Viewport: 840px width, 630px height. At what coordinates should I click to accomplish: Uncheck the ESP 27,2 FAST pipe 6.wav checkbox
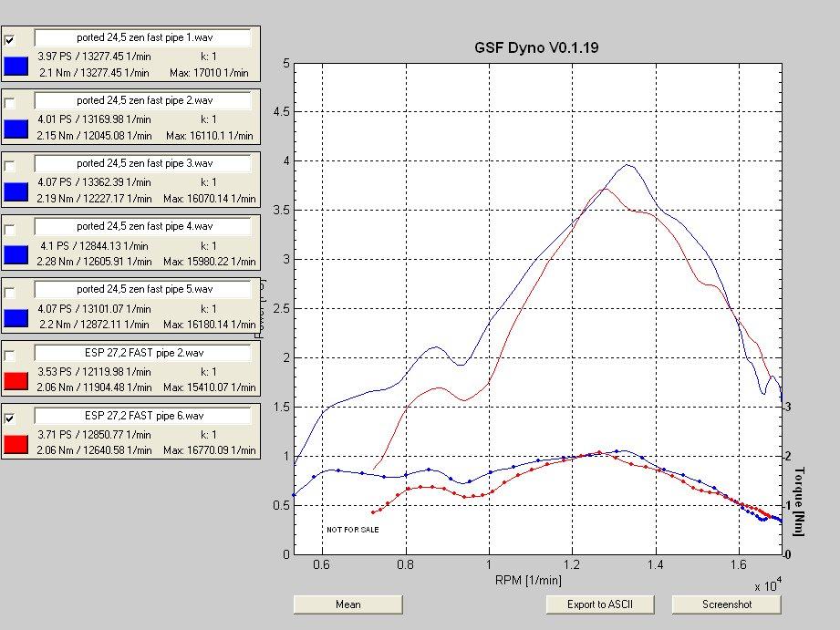pyautogui.click(x=10, y=418)
